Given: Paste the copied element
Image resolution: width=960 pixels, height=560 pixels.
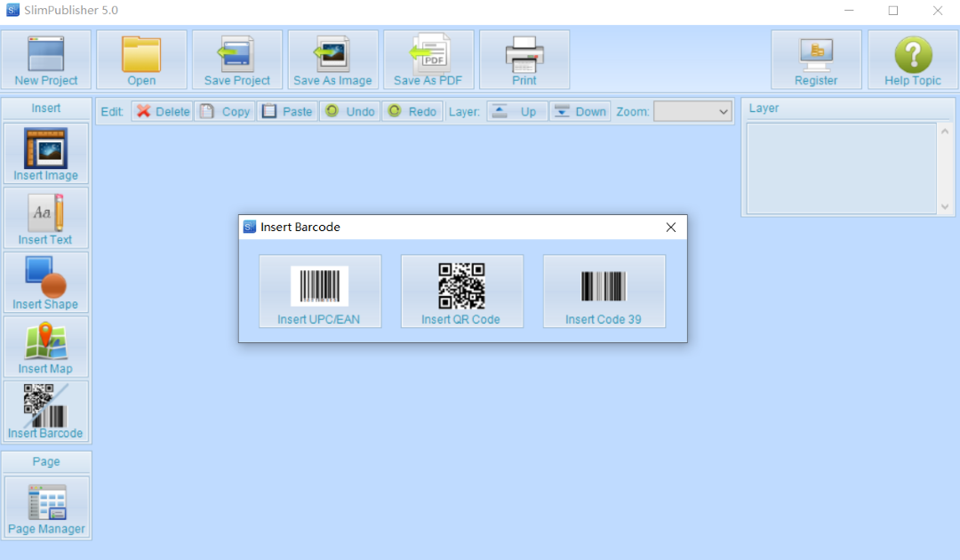Looking at the screenshot, I should (x=286, y=110).
